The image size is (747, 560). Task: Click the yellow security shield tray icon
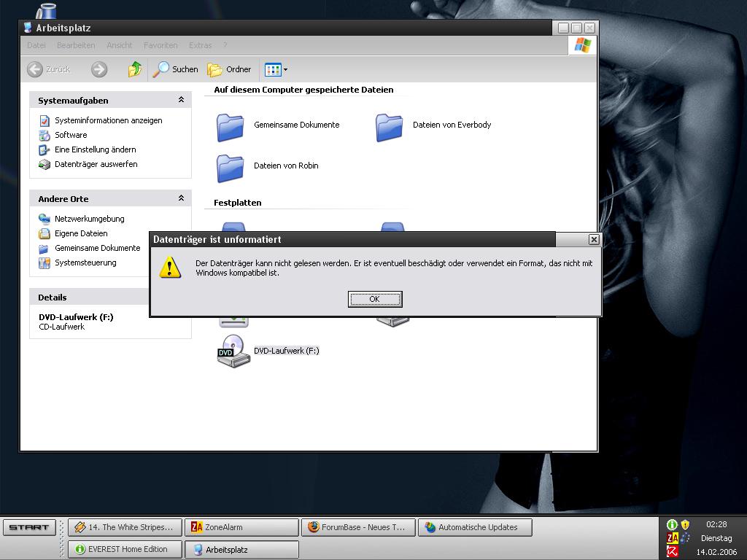[685, 525]
